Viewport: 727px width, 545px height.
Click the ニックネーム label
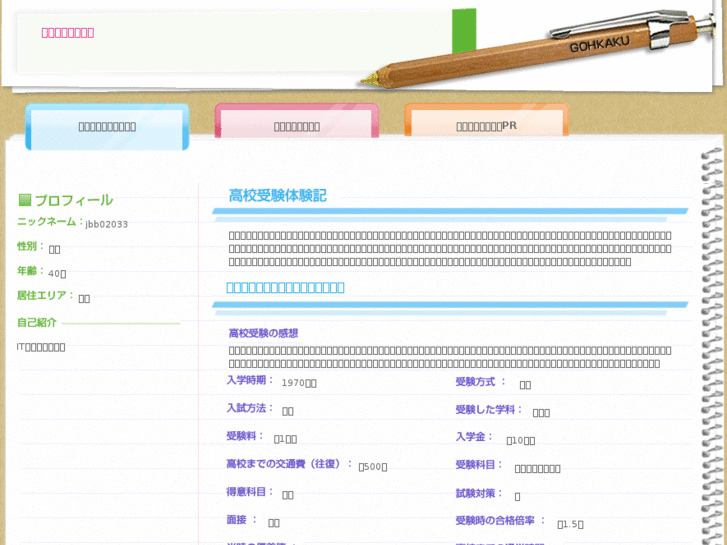tap(50, 222)
